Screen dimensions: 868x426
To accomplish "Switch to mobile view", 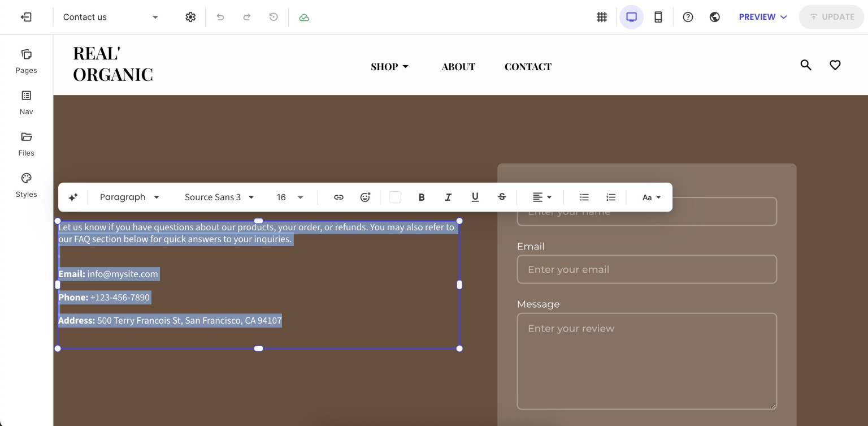I will 658,17.
